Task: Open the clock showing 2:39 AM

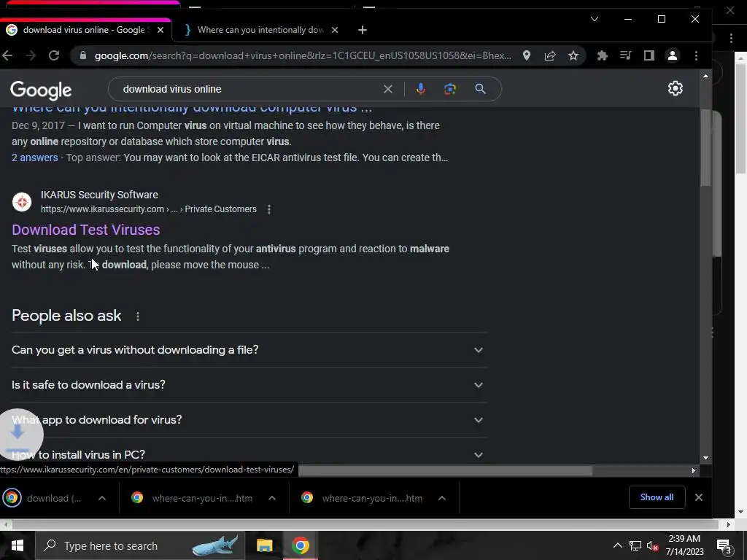Action: [x=684, y=545]
